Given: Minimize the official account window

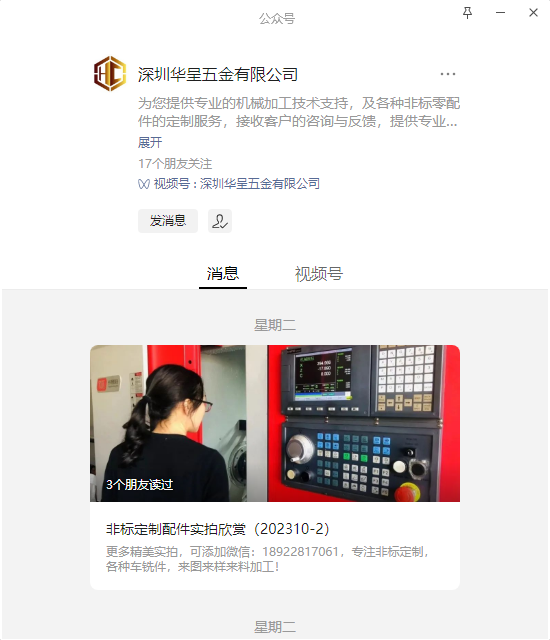Looking at the screenshot, I should tap(501, 13).
